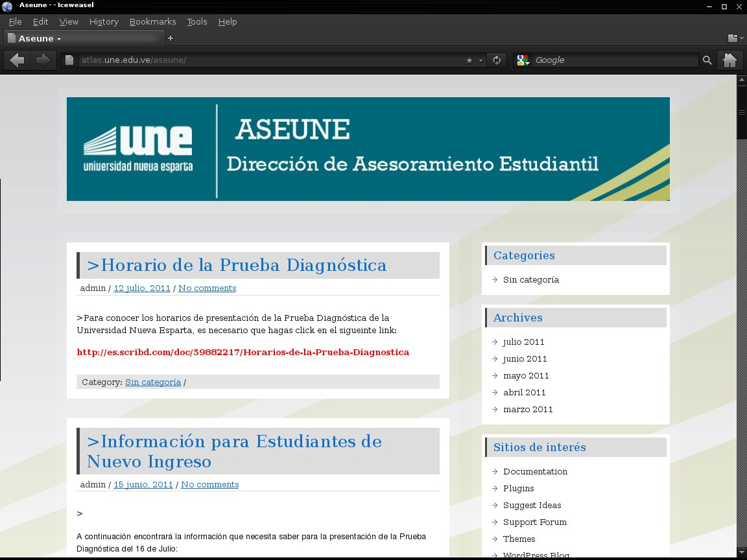Image resolution: width=747 pixels, height=560 pixels.
Task: Focus the Google search box
Action: pos(615,60)
